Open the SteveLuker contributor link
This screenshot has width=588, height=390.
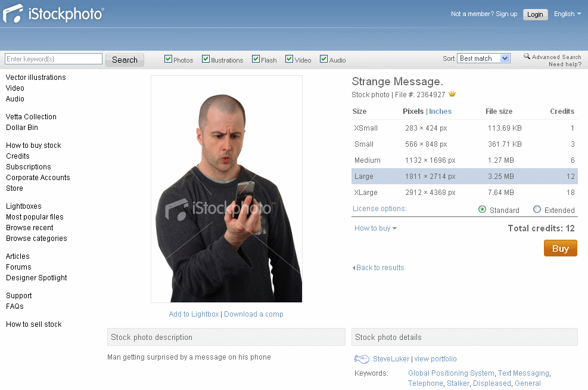(391, 359)
